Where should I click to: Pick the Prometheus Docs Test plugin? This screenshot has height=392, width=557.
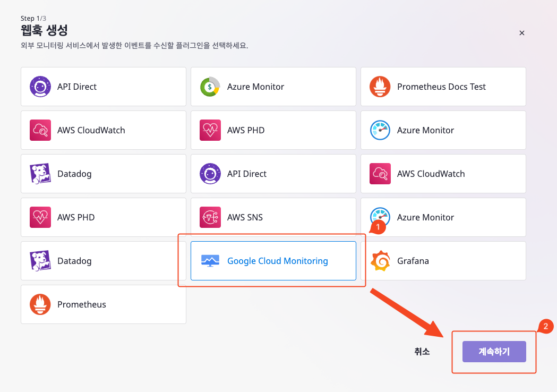[x=443, y=87]
